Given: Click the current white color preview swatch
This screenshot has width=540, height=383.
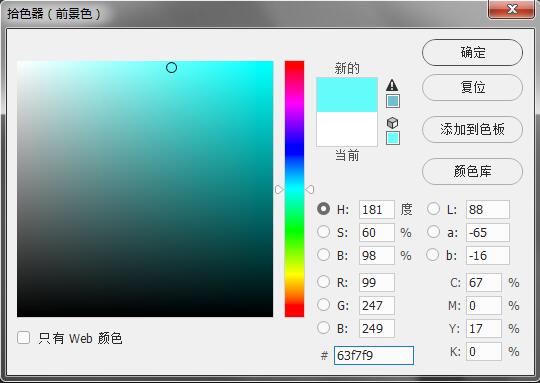Looking at the screenshot, I should coord(347,129).
